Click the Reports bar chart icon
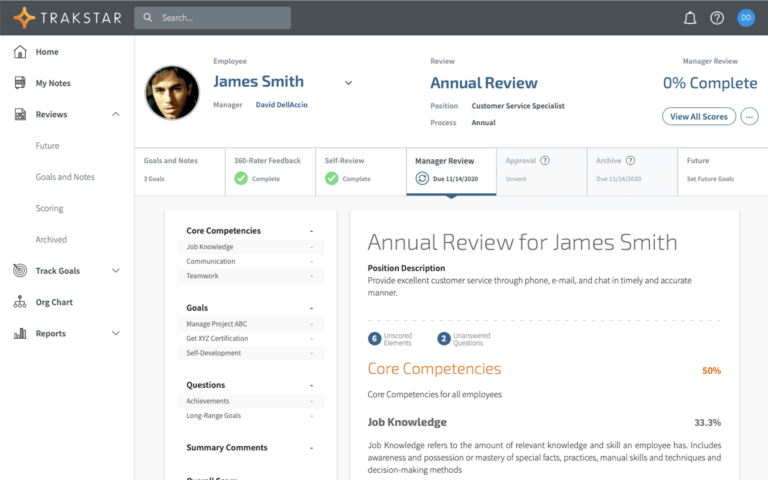Screen dimensions: 768x480 point(20,333)
